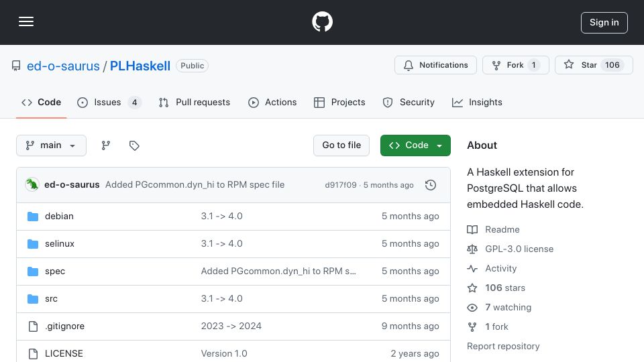The height and width of the screenshot is (362, 644).
Task: Expand the green Code dropdown
Action: point(415,145)
